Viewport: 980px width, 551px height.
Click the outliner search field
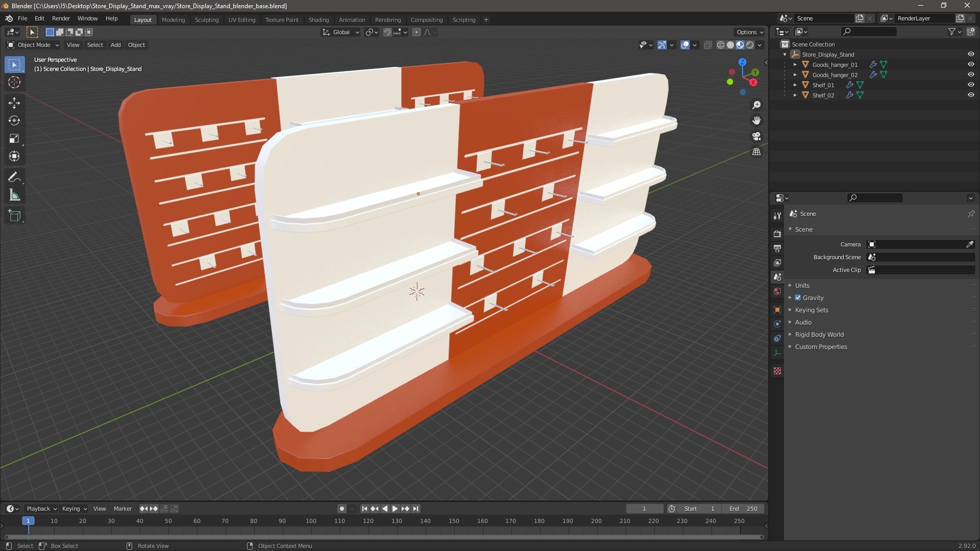[x=869, y=32]
